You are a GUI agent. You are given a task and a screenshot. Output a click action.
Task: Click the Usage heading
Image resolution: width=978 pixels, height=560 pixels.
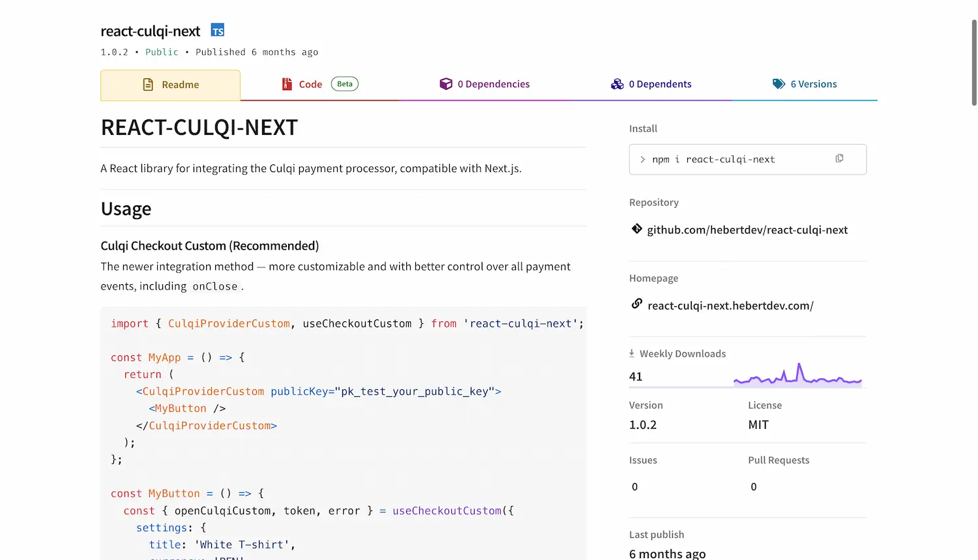tap(126, 209)
